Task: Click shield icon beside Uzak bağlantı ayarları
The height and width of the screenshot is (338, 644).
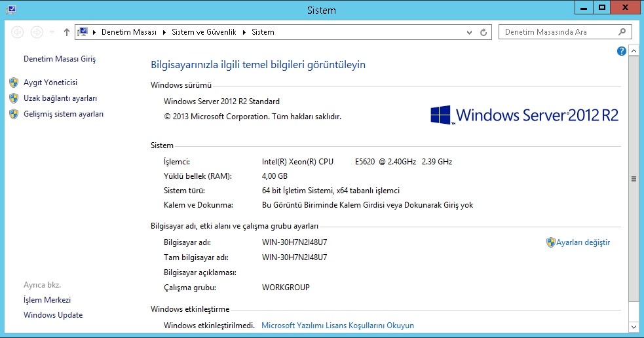Action: (14, 98)
